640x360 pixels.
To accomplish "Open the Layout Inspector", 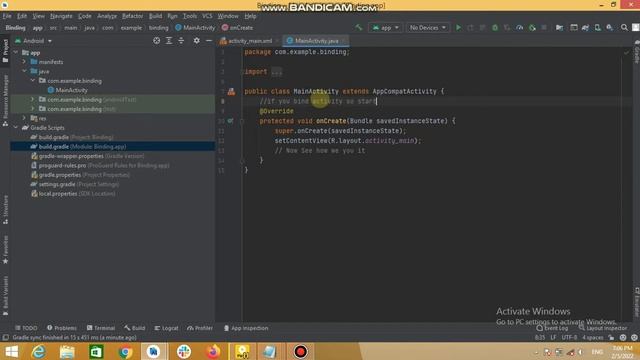I will [x=603, y=328].
